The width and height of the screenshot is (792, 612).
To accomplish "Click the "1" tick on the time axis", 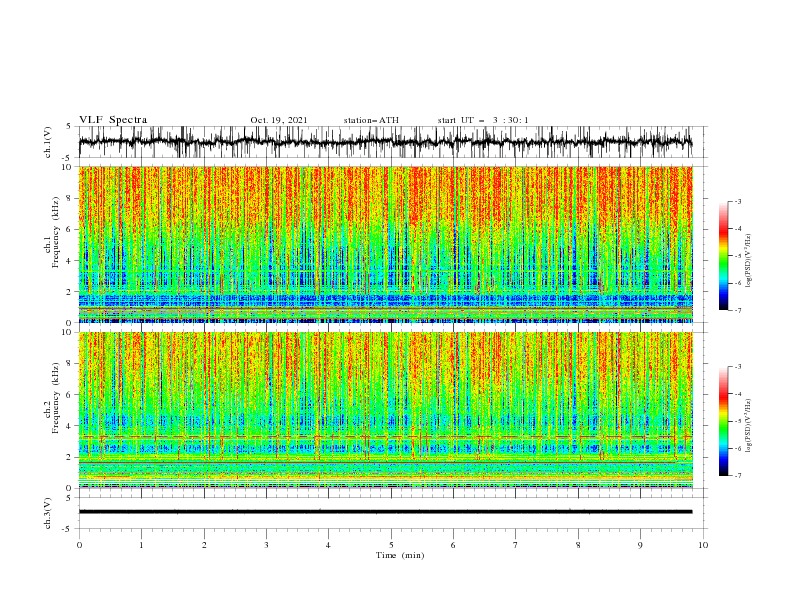I will click(141, 545).
